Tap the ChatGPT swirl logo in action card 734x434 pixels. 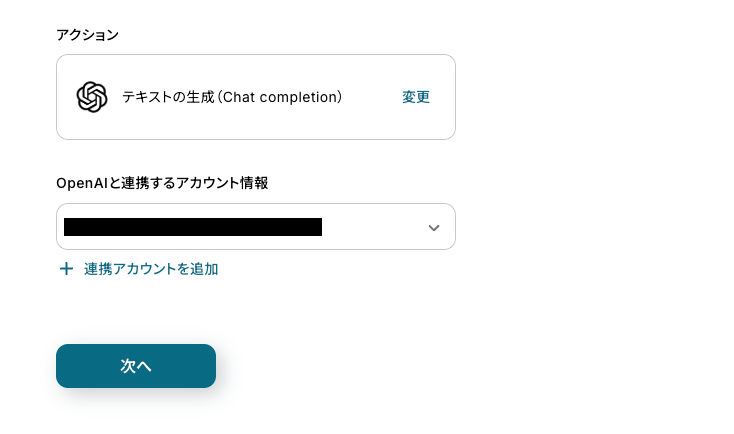coord(92,97)
